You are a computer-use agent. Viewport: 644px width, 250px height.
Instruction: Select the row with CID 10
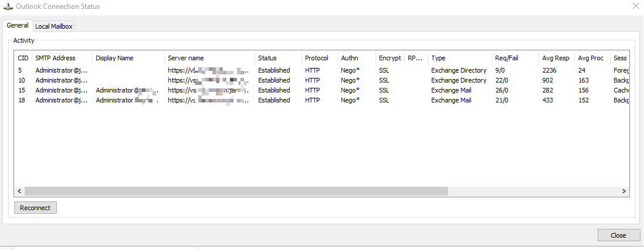321,80
